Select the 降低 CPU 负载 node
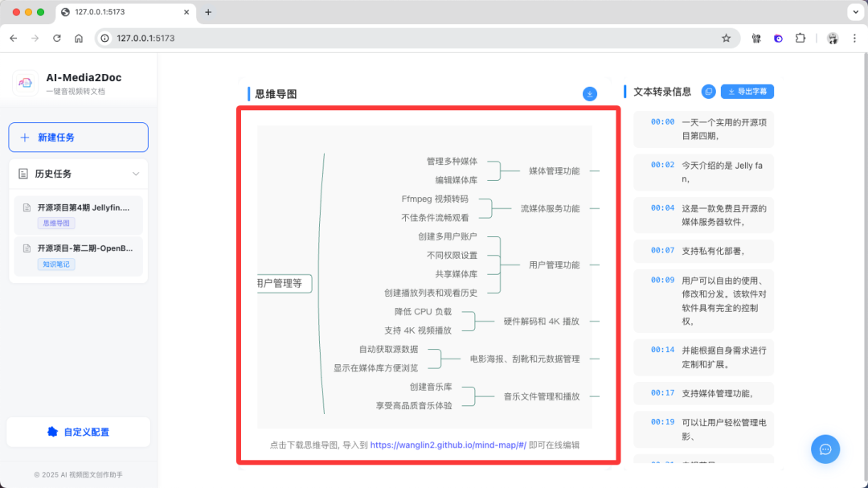The height and width of the screenshot is (488, 868). coord(423,312)
